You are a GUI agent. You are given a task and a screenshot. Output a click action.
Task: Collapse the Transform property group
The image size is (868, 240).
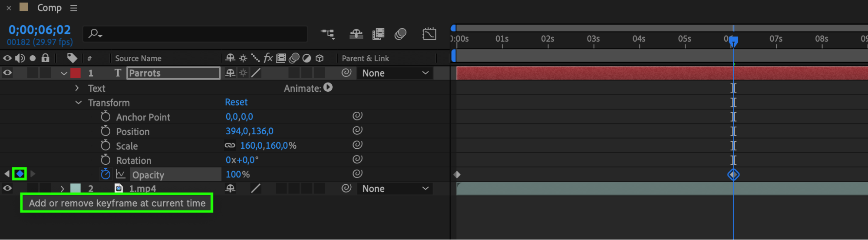tap(78, 103)
